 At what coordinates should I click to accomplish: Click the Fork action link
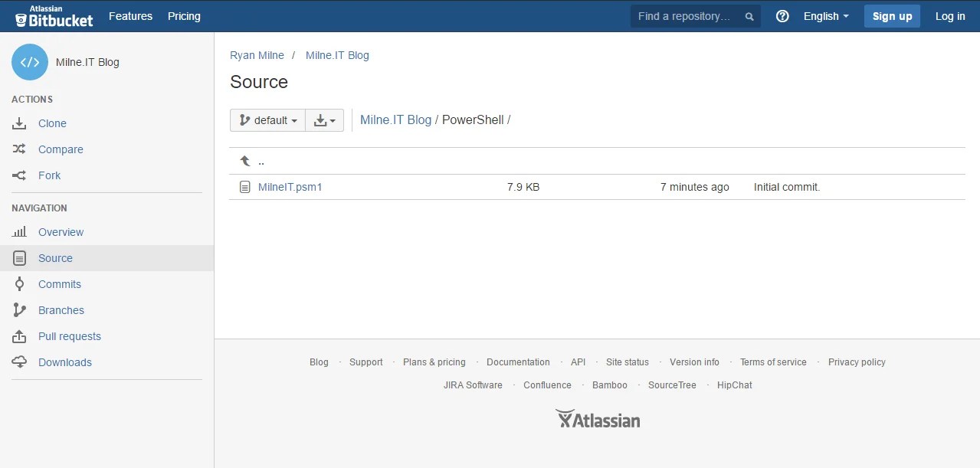[49, 175]
